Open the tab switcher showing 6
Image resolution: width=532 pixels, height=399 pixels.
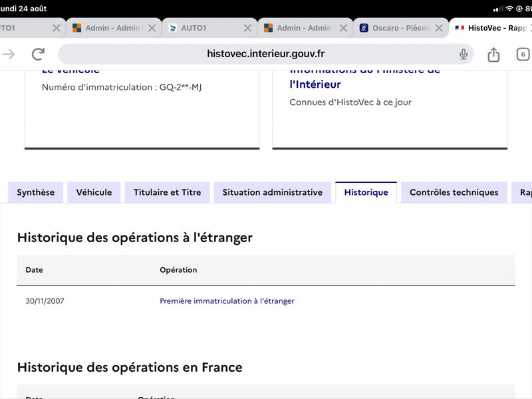(523, 55)
